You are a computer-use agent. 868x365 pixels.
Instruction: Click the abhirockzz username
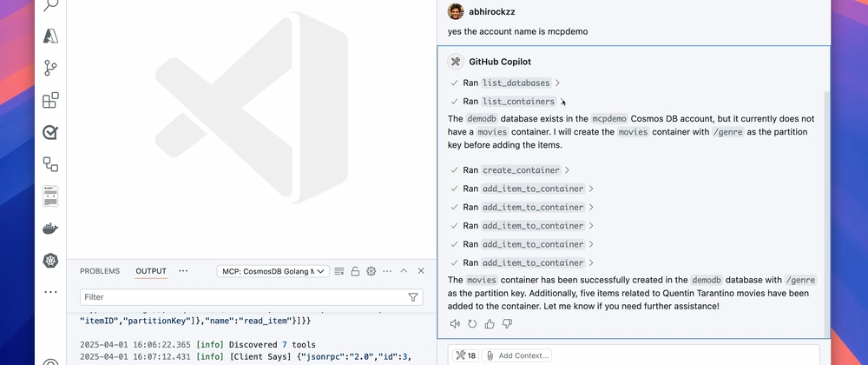click(492, 11)
